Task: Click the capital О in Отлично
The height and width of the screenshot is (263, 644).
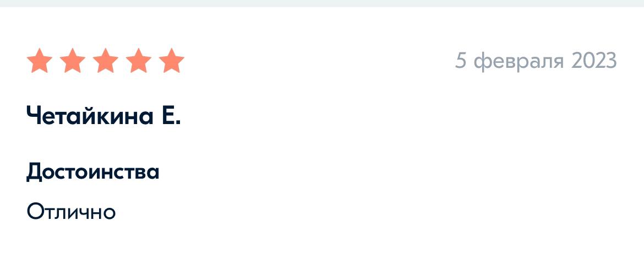Action: point(35,212)
